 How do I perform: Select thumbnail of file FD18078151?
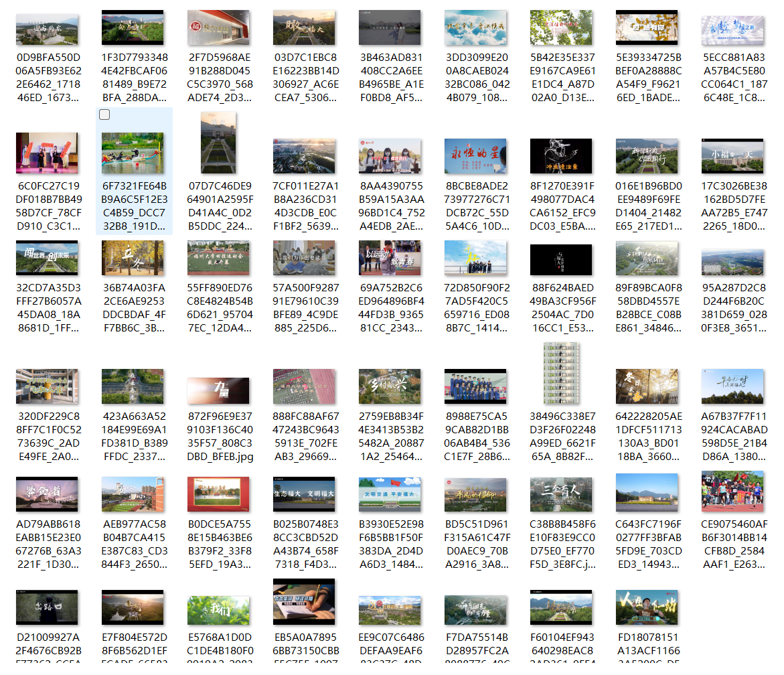[x=647, y=607]
